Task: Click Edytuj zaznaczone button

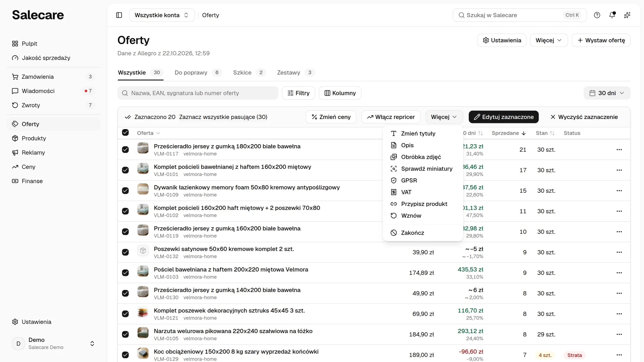Action: point(503,117)
